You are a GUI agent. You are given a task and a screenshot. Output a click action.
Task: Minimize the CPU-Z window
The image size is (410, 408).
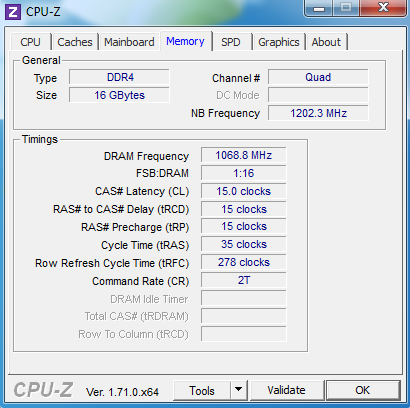tap(319, 8)
